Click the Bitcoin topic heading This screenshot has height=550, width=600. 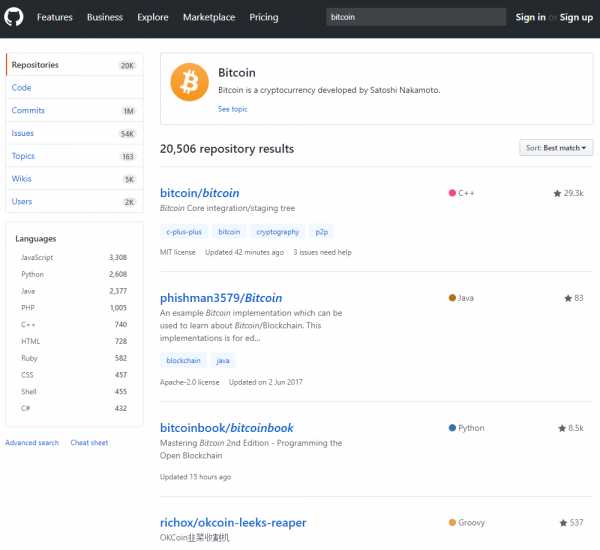point(237,73)
